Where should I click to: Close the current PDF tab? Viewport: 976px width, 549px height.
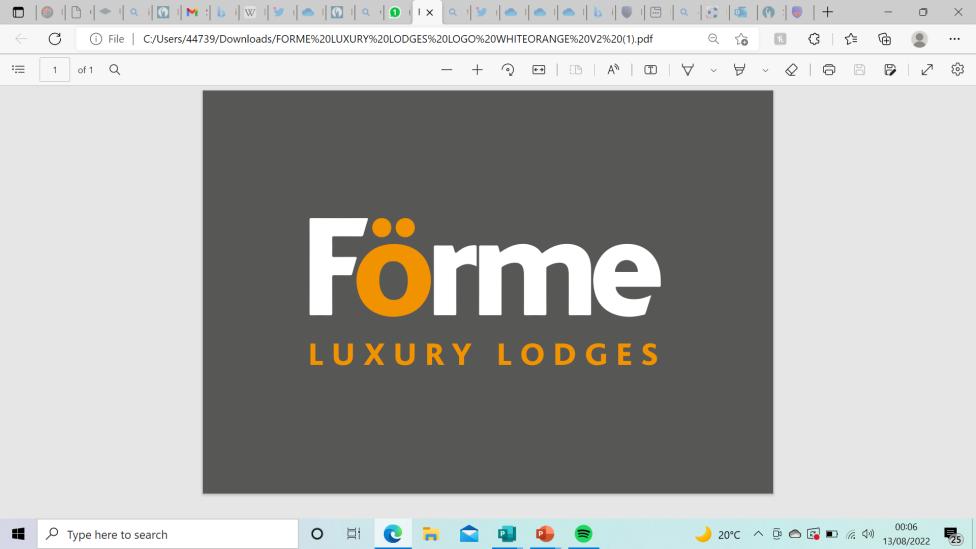pos(429,12)
